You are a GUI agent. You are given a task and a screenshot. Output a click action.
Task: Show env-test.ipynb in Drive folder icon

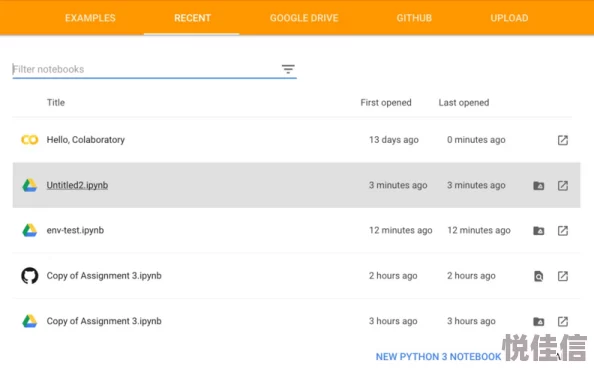(x=539, y=231)
